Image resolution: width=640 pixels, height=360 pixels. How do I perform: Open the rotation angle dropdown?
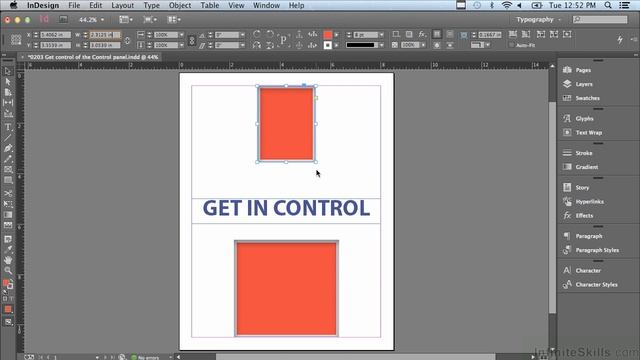coord(242,35)
